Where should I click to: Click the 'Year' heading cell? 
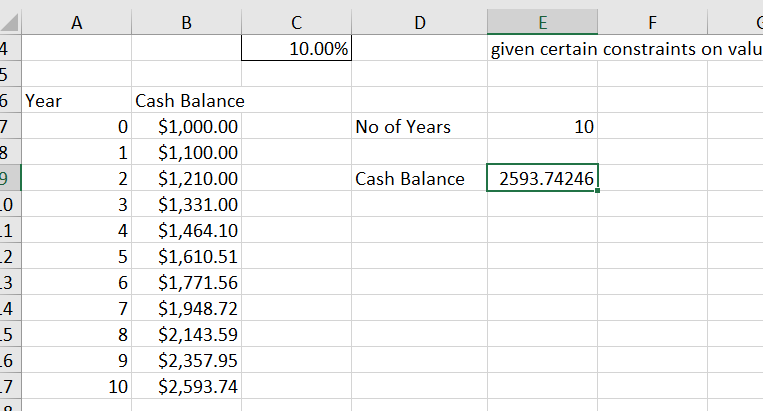point(76,101)
